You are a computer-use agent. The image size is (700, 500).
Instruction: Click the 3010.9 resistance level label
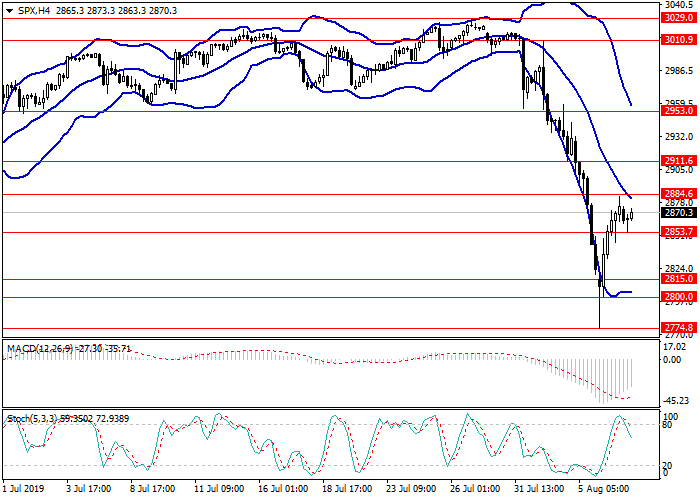[x=677, y=40]
